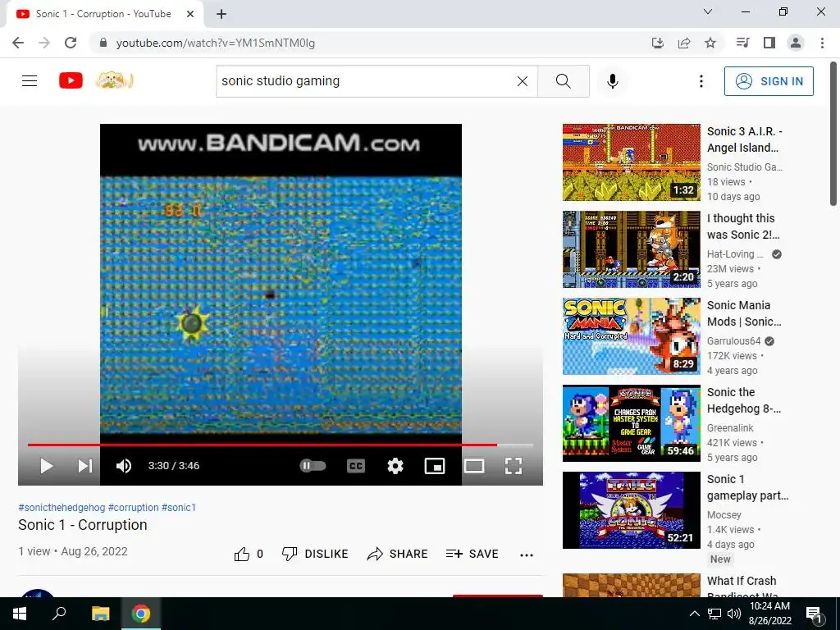The image size is (840, 630).
Task: Seek on the red video progress bar
Action: 281,445
